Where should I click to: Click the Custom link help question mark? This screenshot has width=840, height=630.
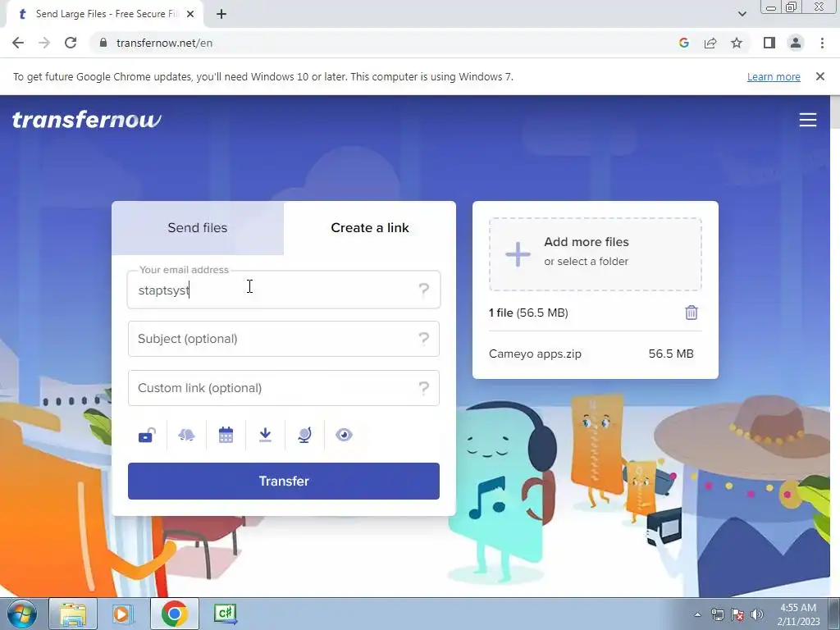point(424,388)
